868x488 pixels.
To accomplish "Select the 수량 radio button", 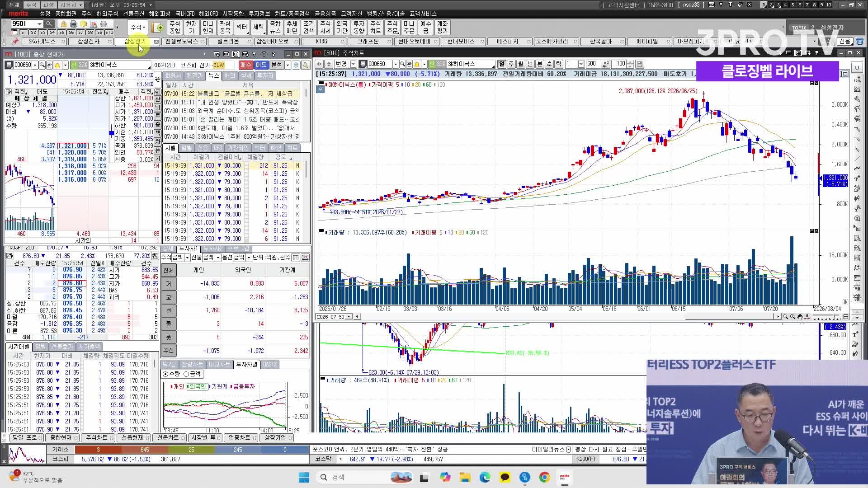I will coord(165,374).
